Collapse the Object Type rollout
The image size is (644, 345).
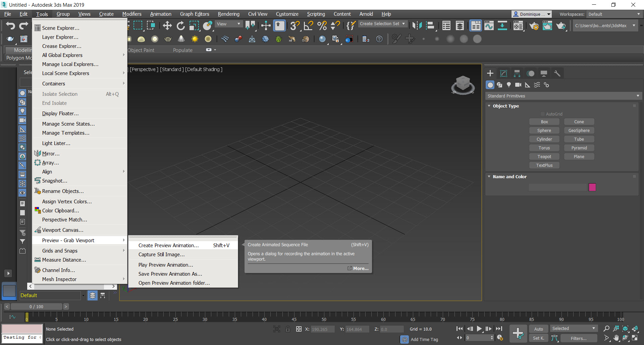(x=489, y=106)
